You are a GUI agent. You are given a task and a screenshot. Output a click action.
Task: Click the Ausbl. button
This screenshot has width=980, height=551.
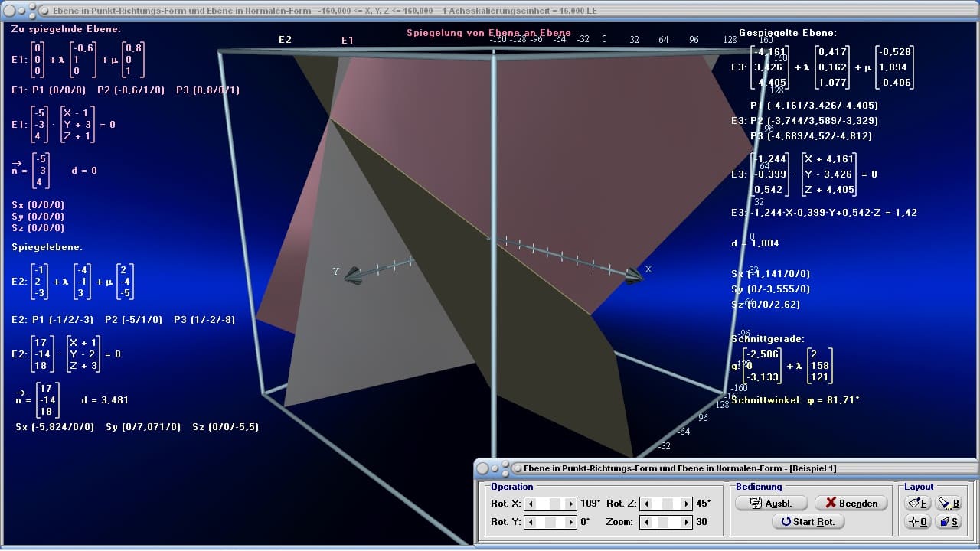click(772, 503)
